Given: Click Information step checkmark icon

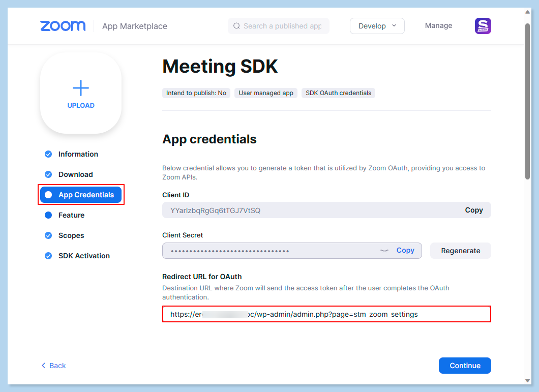Looking at the screenshot, I should pos(48,154).
